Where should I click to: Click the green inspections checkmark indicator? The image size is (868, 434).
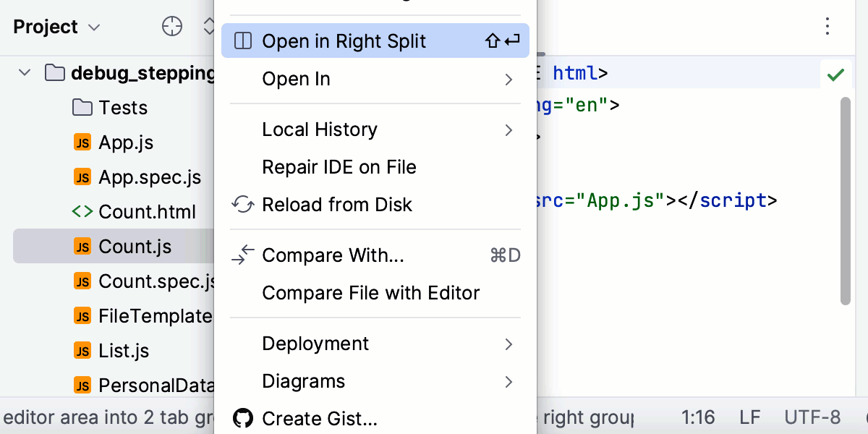pos(836,74)
